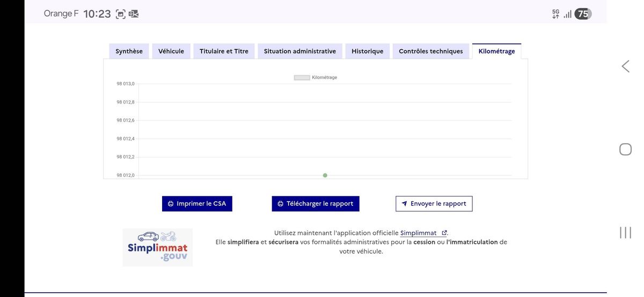Click the green mileage data point

click(x=325, y=175)
